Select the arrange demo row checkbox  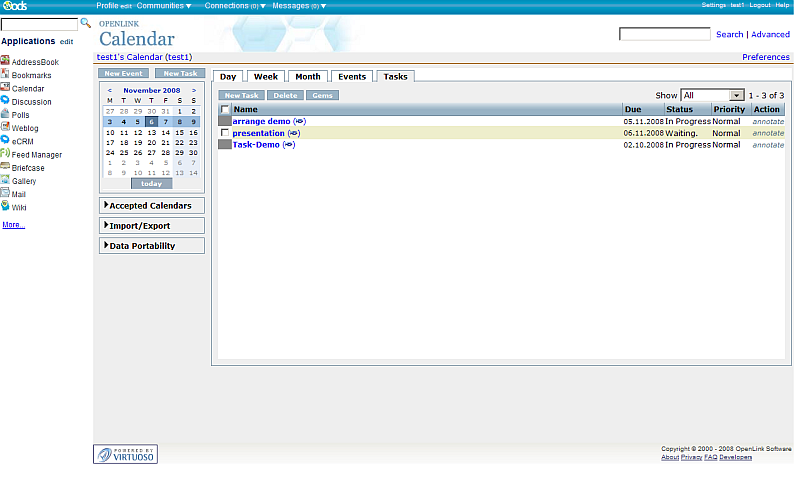225,121
